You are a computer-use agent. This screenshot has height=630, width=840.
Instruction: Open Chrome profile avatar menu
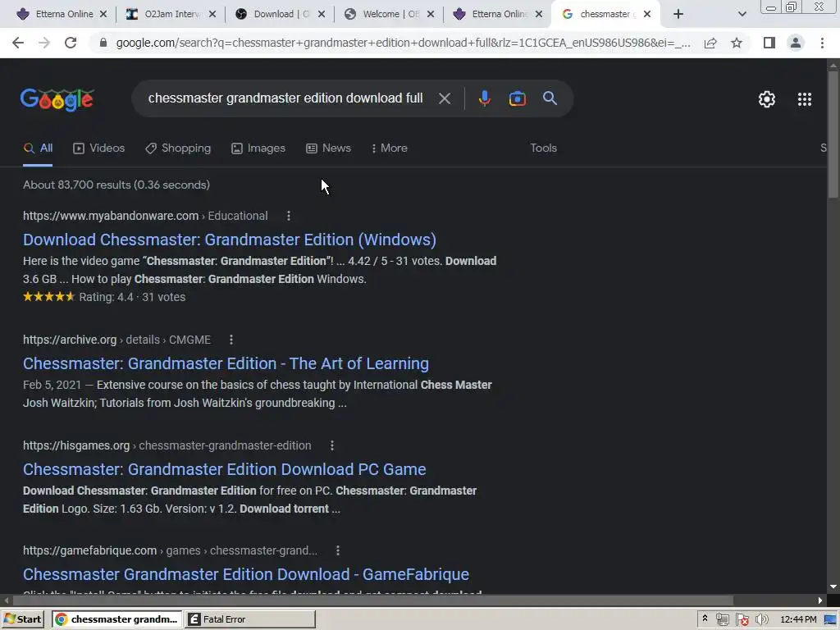796,43
